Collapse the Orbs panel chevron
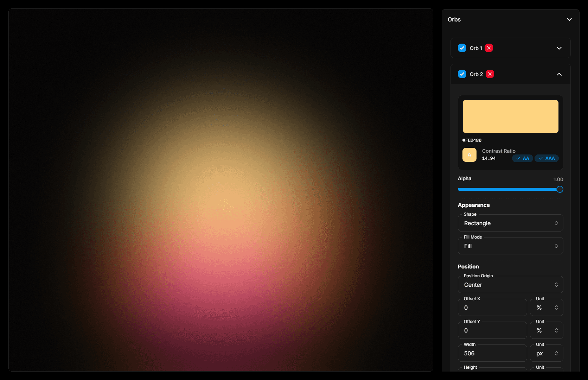The width and height of the screenshot is (588, 380). click(569, 19)
